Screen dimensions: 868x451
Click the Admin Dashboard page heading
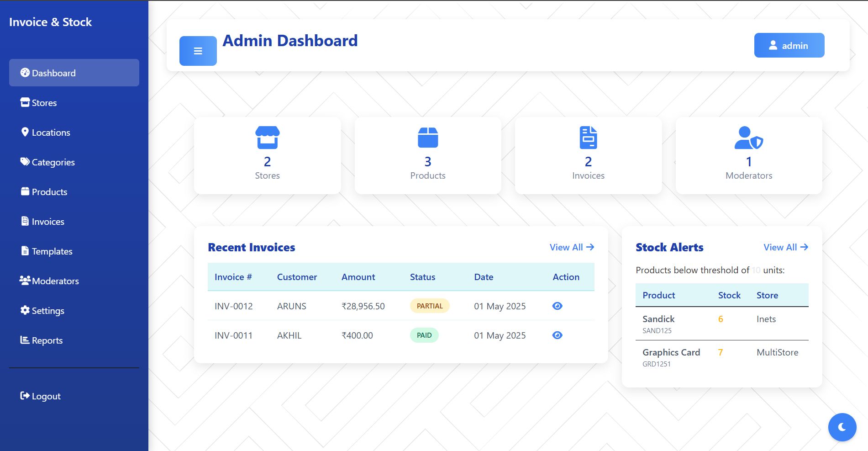click(290, 41)
